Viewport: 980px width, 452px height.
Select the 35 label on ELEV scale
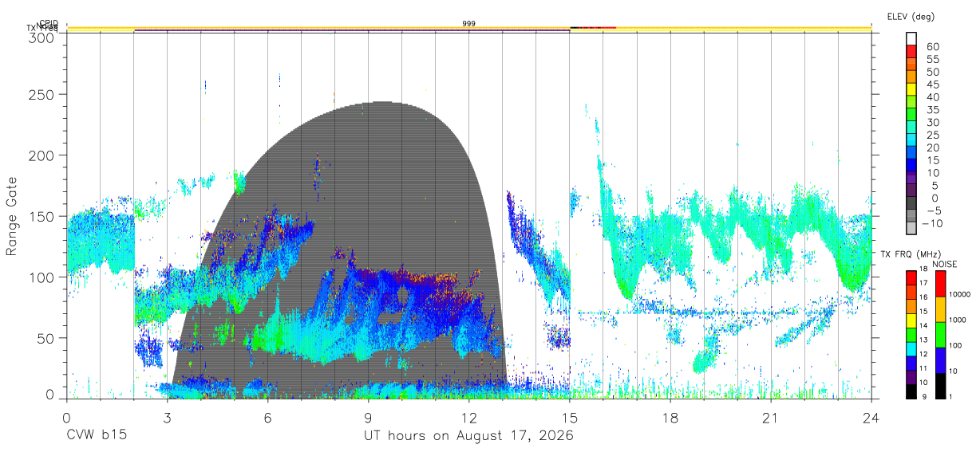coord(932,110)
